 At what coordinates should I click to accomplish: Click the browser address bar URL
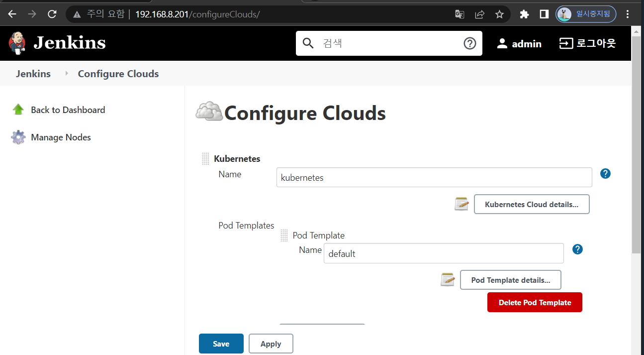pyautogui.click(x=197, y=14)
